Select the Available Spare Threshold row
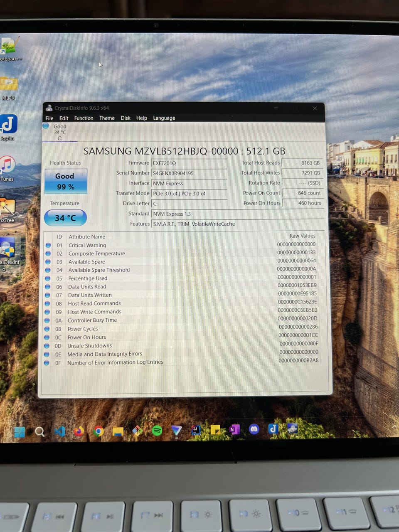Screen dimensions: 399x532 (182, 270)
